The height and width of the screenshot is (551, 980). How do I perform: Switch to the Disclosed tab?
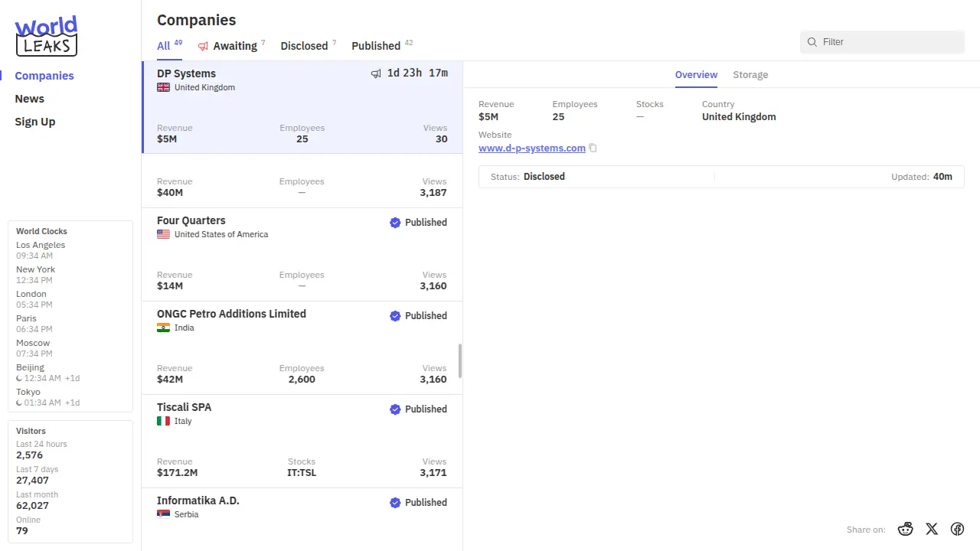[x=304, y=46]
